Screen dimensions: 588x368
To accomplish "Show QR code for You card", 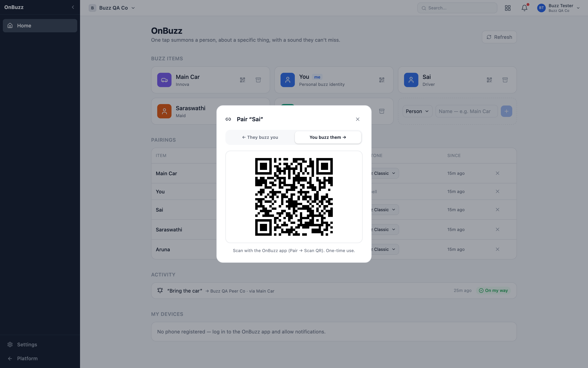I will (x=381, y=80).
